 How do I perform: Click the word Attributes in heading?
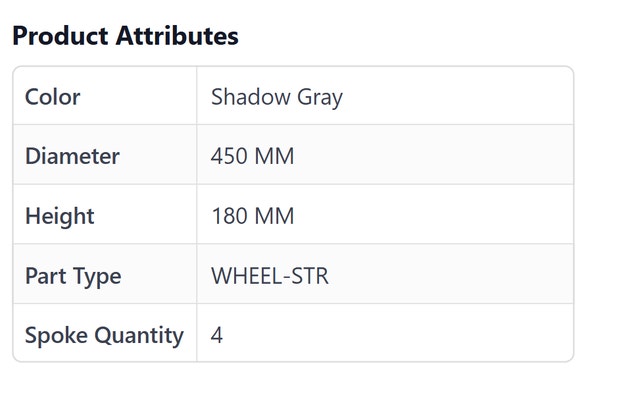(x=177, y=36)
